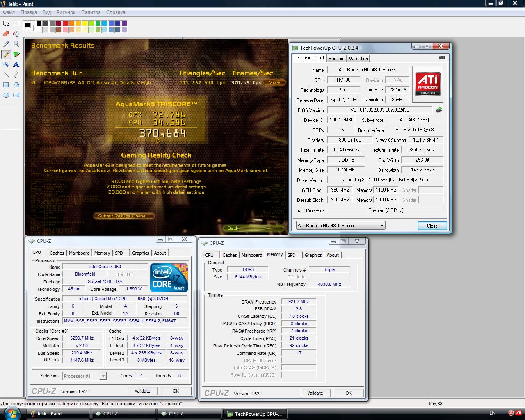Open the Справка menu in Paint

(116, 12)
